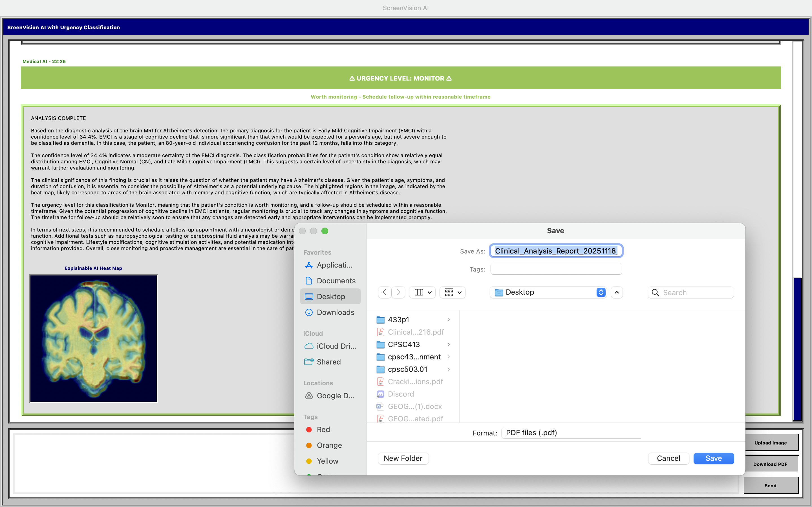Click the Upload Image button
Viewport: 812px width, 507px height.
tap(770, 442)
